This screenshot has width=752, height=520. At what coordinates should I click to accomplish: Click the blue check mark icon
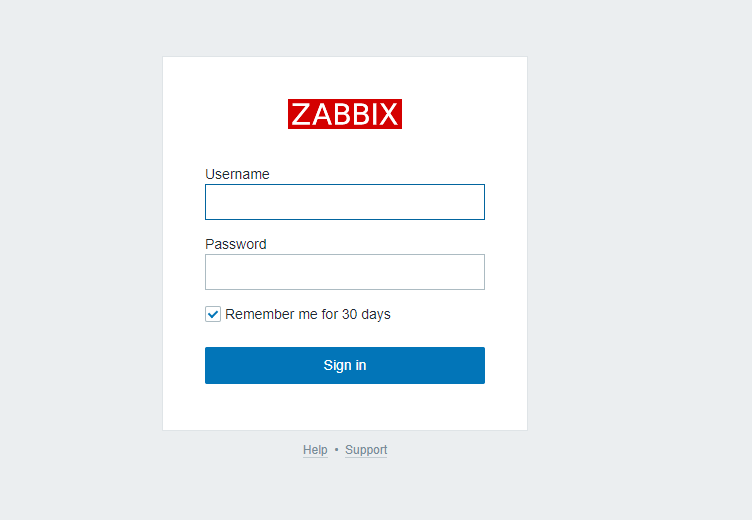click(213, 315)
